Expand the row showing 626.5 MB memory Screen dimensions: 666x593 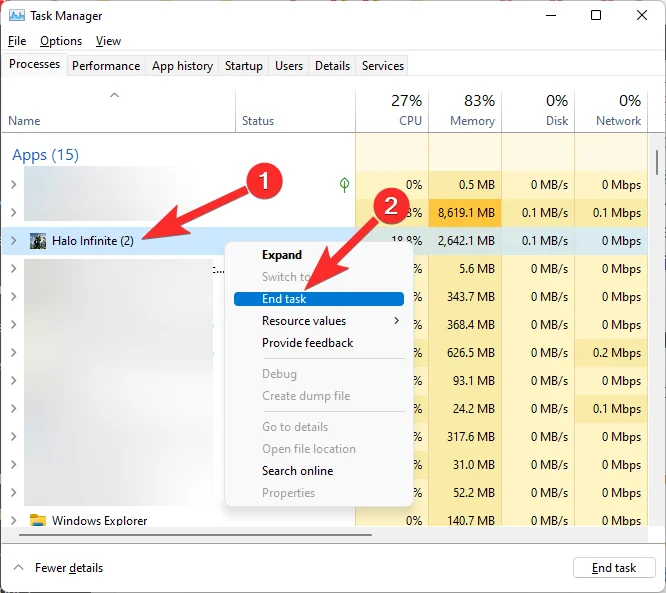point(14,353)
